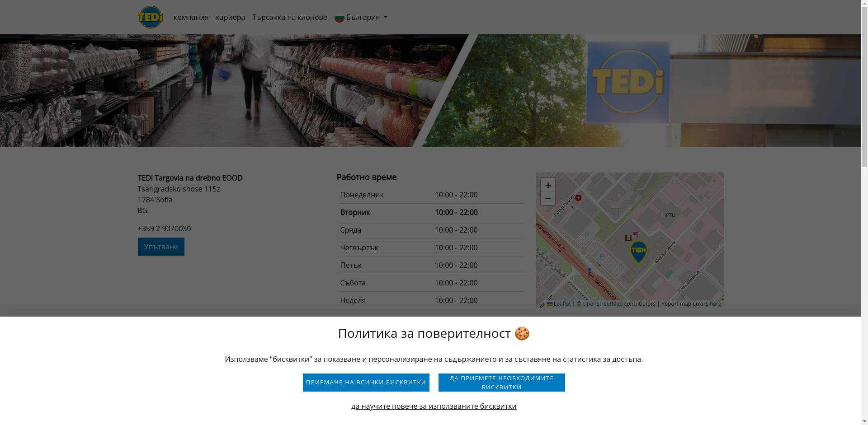
Task: Zoom out on the map with the minus control
Action: pyautogui.click(x=548, y=198)
